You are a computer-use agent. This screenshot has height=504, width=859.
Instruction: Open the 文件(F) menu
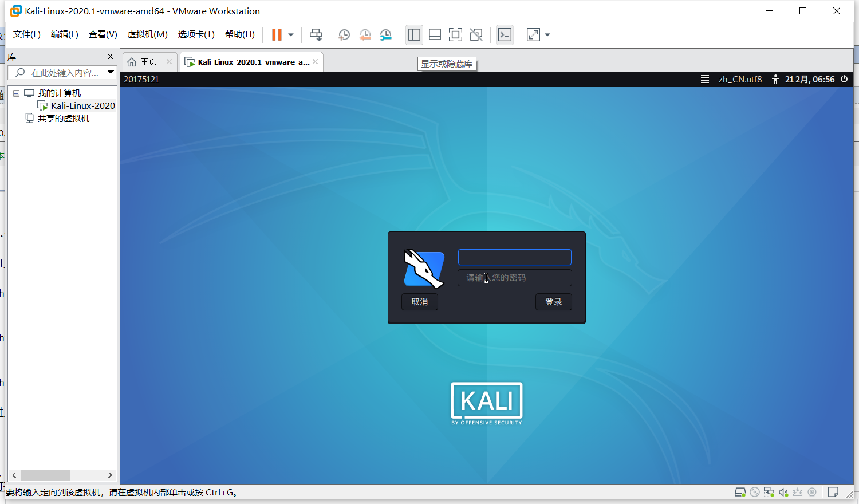tap(27, 34)
